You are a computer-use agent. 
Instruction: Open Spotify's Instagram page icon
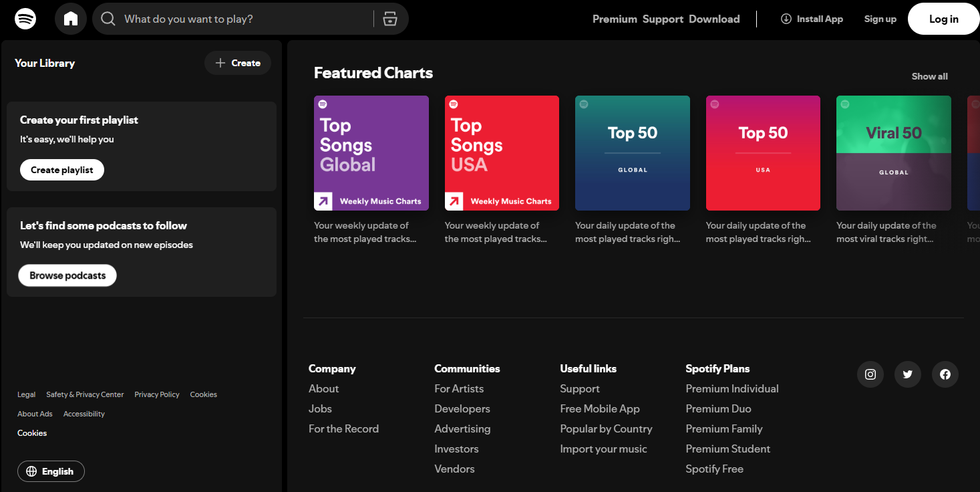pyautogui.click(x=870, y=374)
